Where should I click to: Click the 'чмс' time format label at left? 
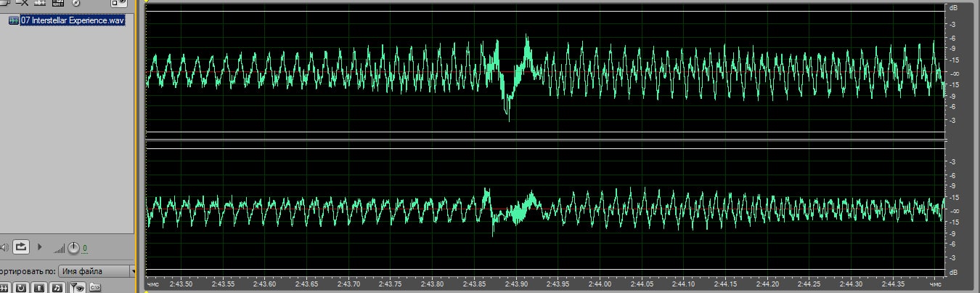point(153,284)
